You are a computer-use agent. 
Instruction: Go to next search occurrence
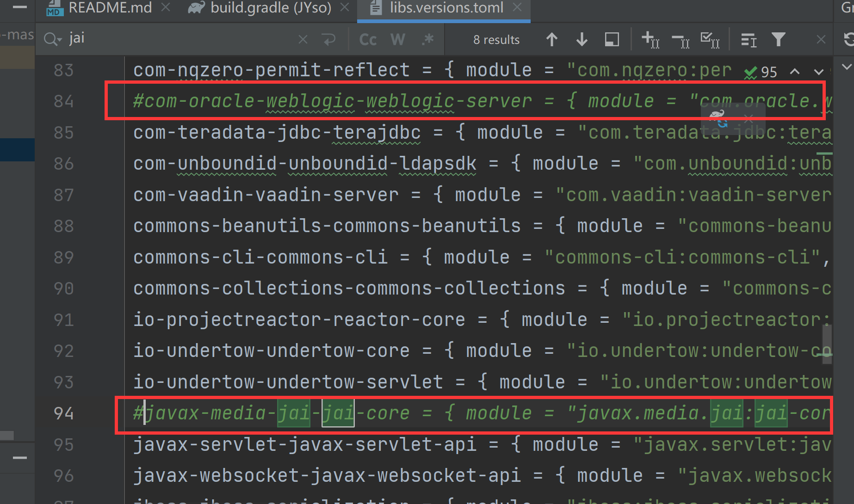click(x=582, y=40)
